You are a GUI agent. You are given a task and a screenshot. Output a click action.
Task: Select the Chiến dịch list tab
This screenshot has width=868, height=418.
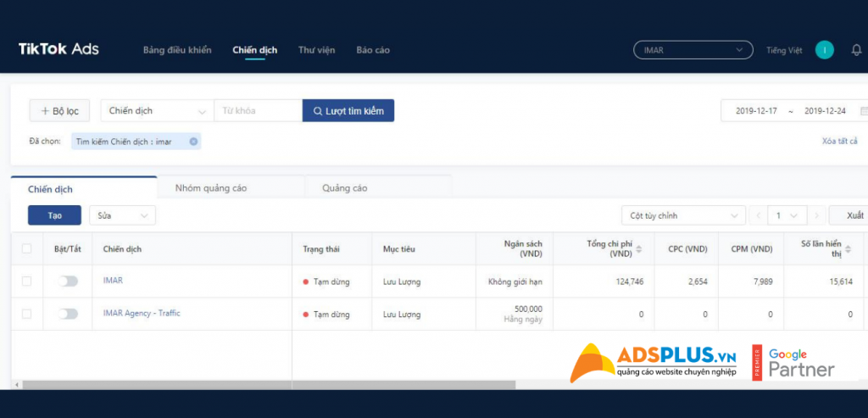coord(50,189)
